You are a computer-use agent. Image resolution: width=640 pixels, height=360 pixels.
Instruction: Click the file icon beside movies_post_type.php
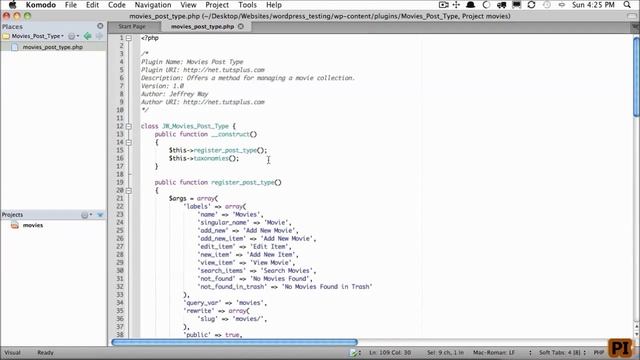click(x=15, y=47)
